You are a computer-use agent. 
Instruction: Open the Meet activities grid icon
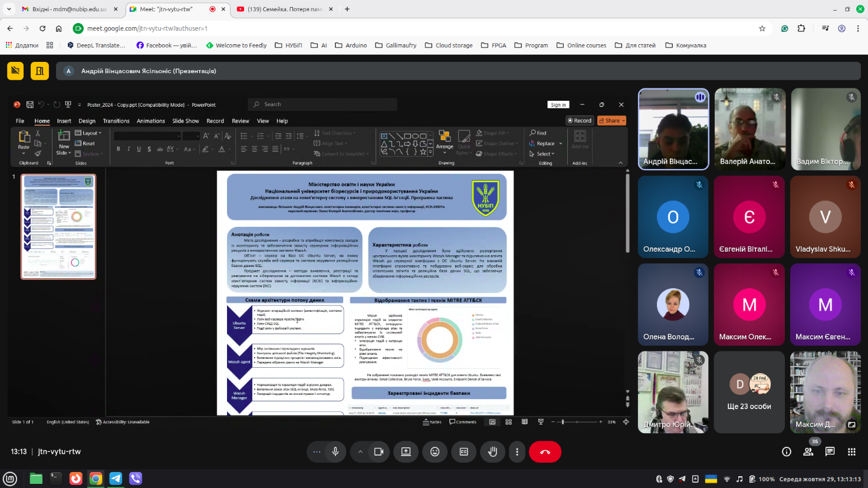(x=851, y=451)
